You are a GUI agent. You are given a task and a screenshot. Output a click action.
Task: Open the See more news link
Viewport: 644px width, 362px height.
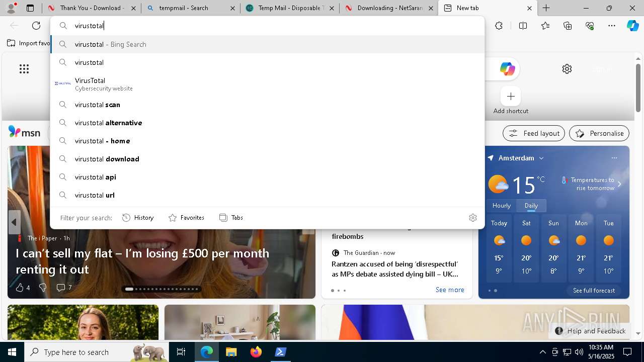(x=450, y=290)
